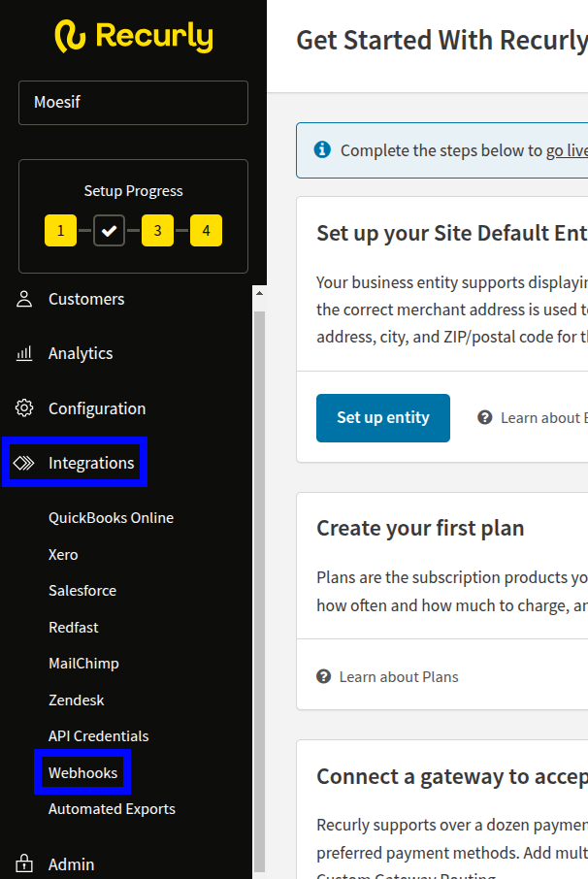Click the Integrations arrows icon
Image resolution: width=588 pixels, height=879 pixels.
pyautogui.click(x=24, y=464)
